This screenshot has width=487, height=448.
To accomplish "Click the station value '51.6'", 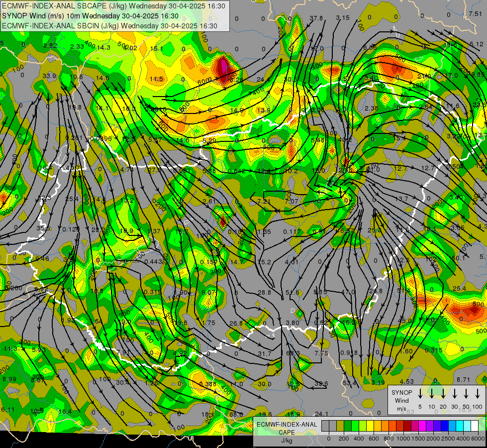I will [x=292, y=292].
